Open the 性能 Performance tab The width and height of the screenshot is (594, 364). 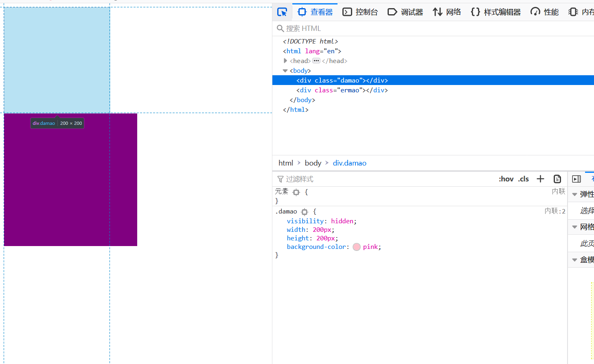click(x=545, y=12)
